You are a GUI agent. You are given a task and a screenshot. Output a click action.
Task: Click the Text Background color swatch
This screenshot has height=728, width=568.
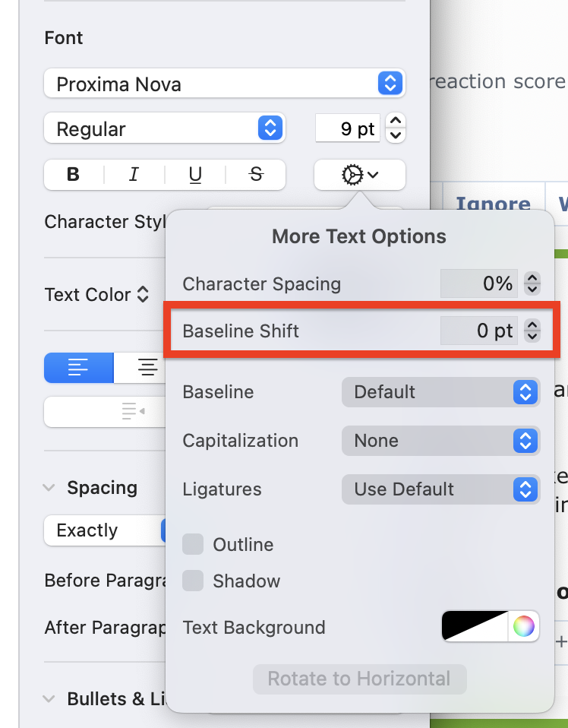pos(475,626)
